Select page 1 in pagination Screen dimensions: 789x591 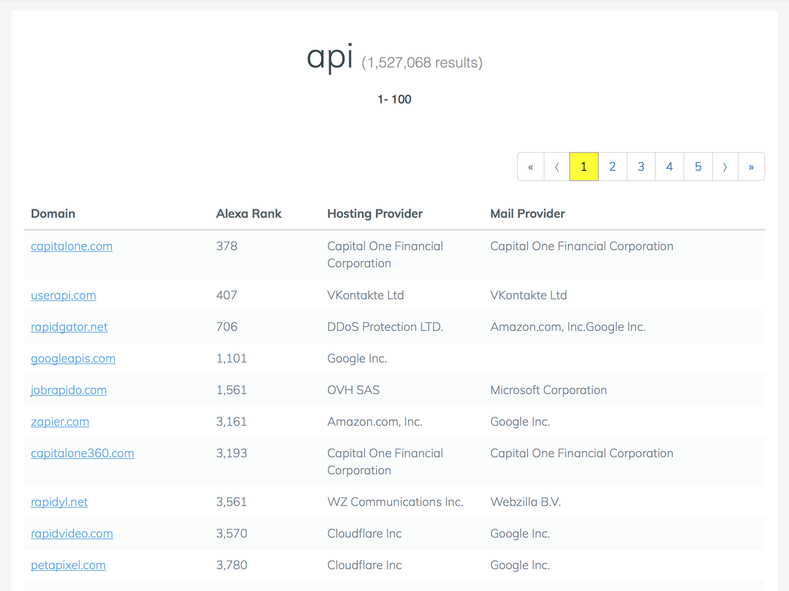(x=584, y=166)
